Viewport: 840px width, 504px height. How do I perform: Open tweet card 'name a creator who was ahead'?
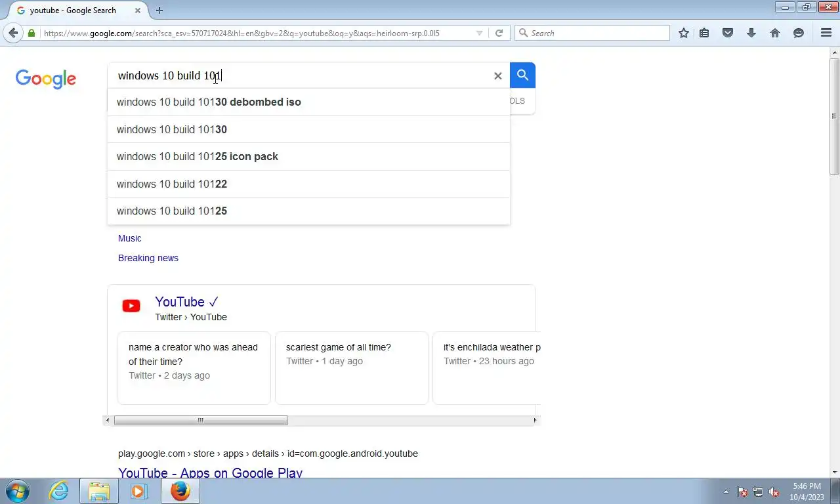point(194,368)
